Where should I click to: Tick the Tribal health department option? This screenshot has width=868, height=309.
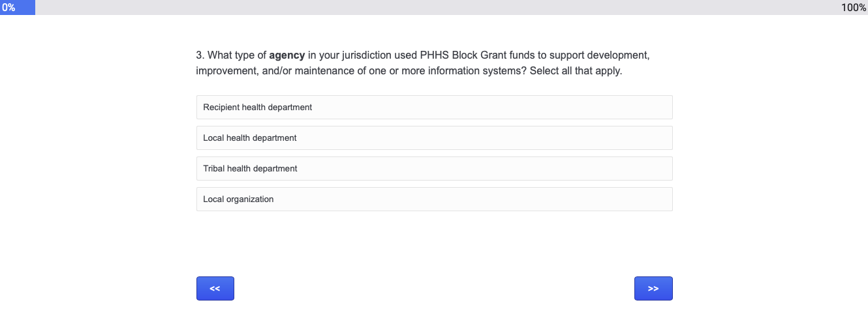click(x=434, y=169)
